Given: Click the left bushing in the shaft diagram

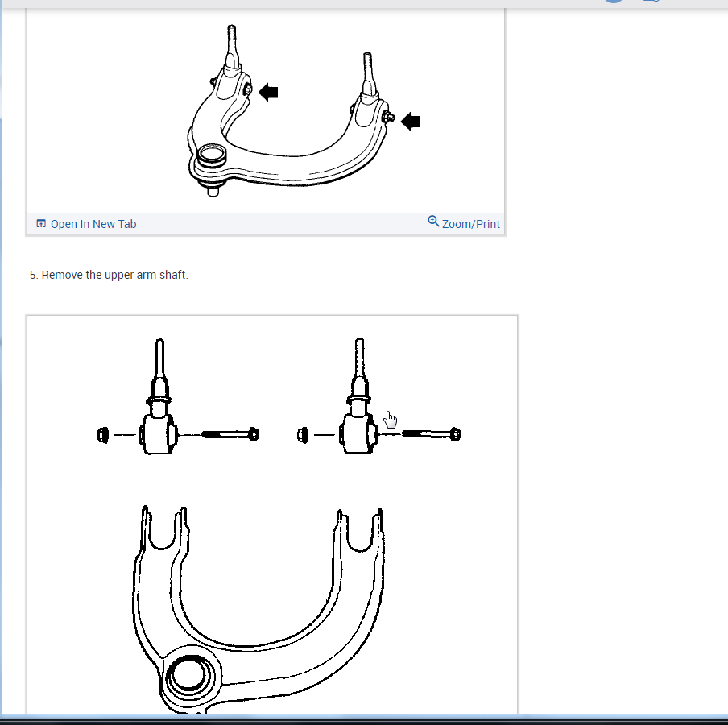Looking at the screenshot, I should coord(103,434).
